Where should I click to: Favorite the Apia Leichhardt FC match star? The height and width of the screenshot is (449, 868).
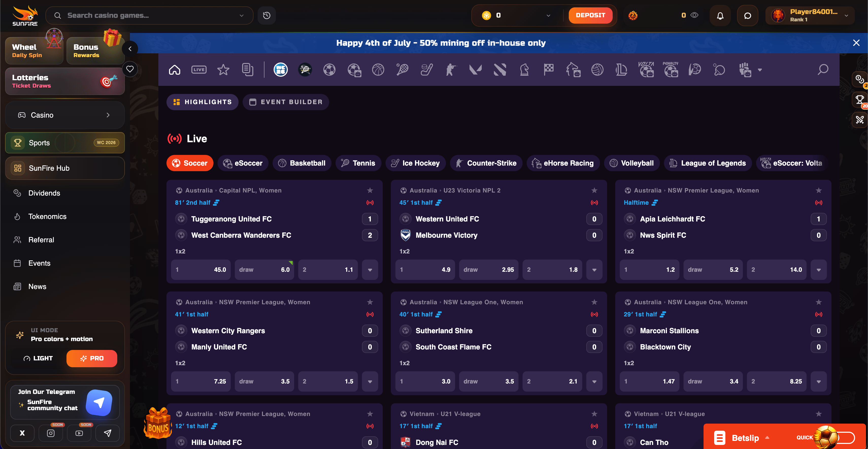point(819,190)
